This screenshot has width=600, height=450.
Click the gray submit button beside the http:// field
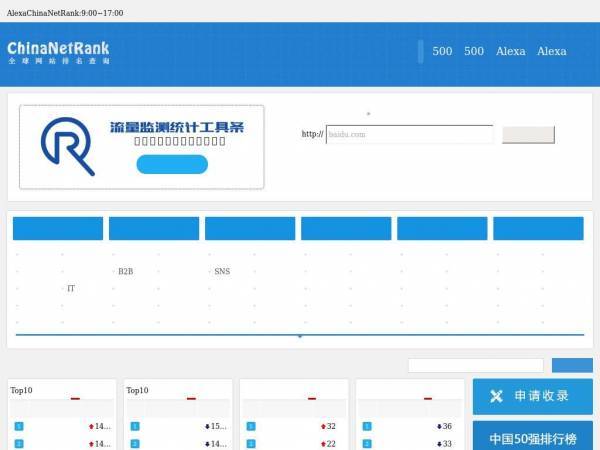tap(528, 135)
